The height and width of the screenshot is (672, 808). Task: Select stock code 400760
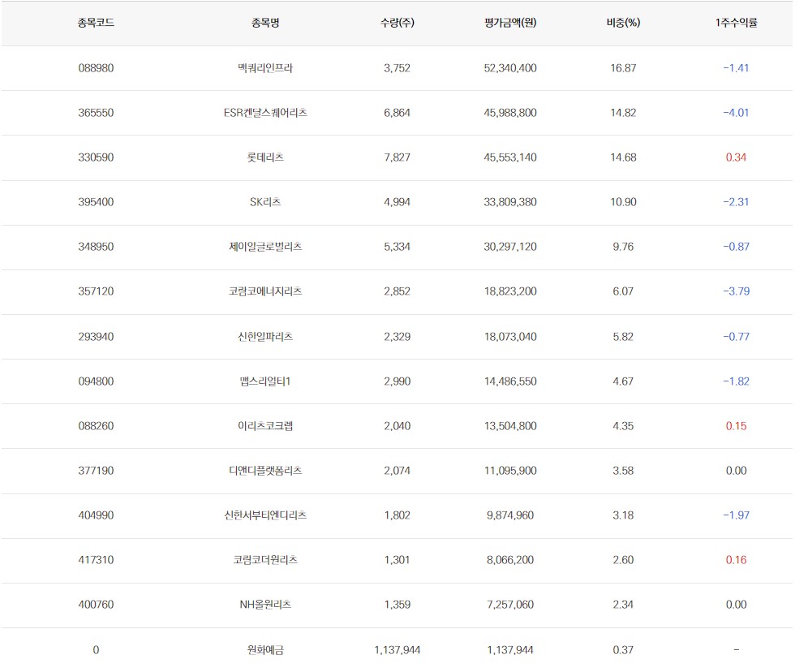point(96,605)
